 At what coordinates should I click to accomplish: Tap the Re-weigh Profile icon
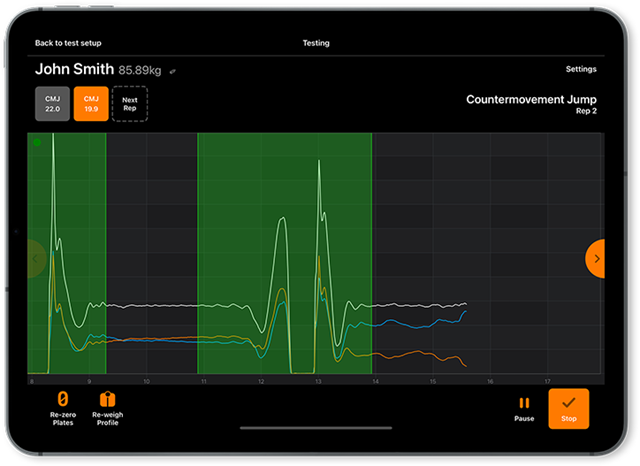[x=107, y=400]
